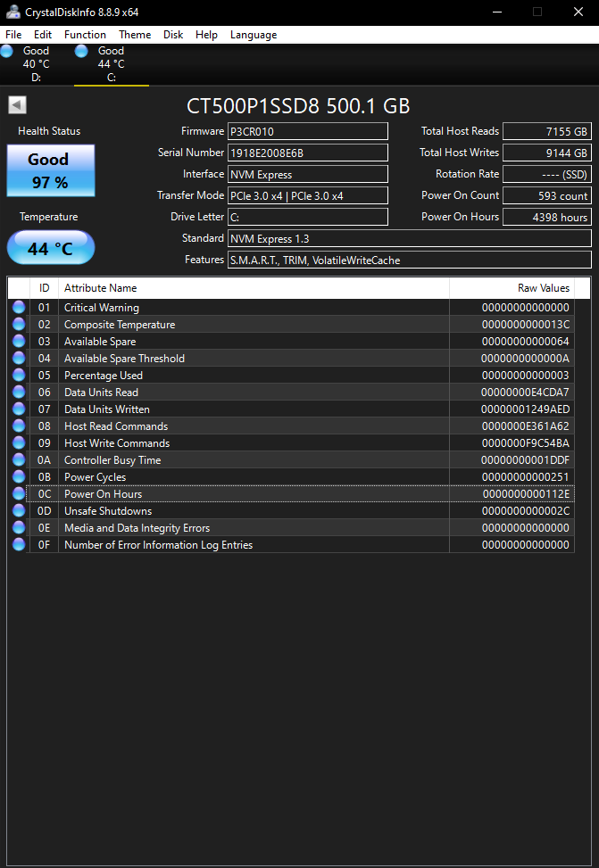Click status orb beside Available Spare Threshold

(19, 358)
